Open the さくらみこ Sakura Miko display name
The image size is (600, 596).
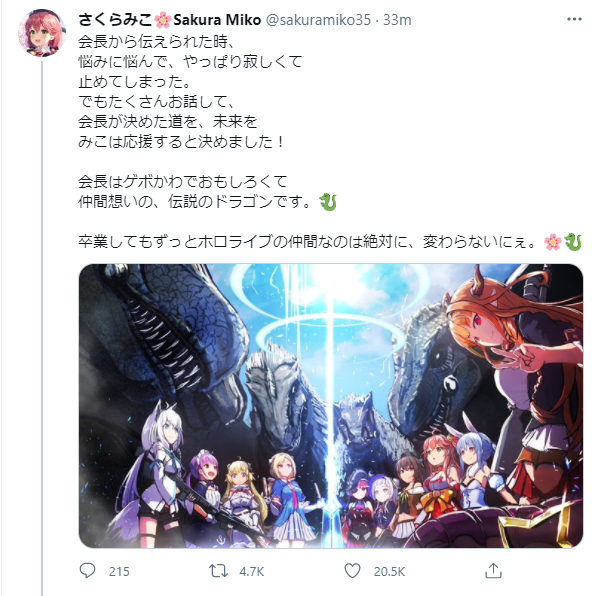[170, 20]
